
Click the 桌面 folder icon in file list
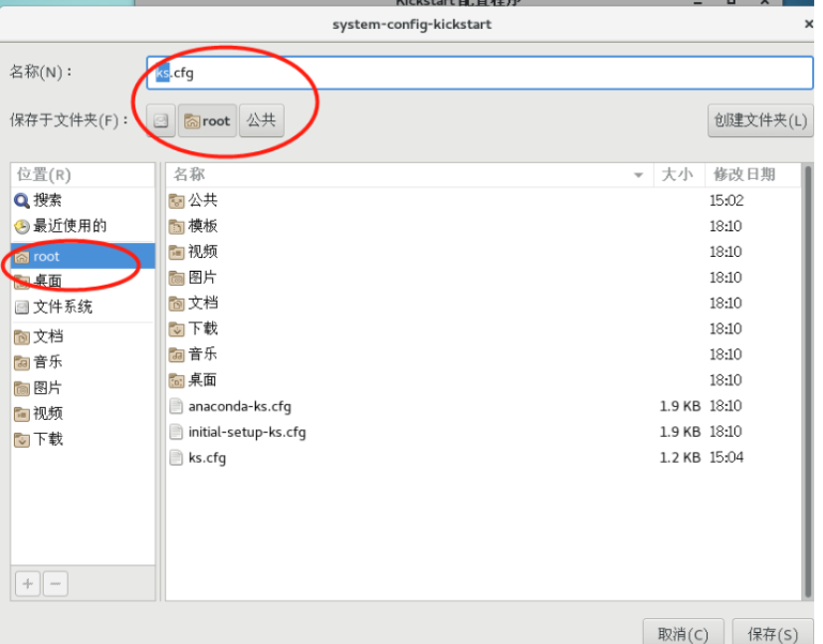coord(176,380)
